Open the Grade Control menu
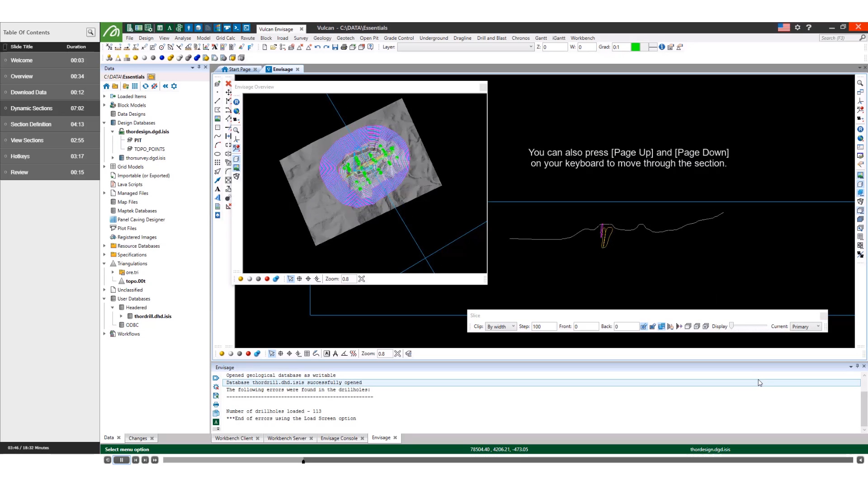 pos(399,38)
